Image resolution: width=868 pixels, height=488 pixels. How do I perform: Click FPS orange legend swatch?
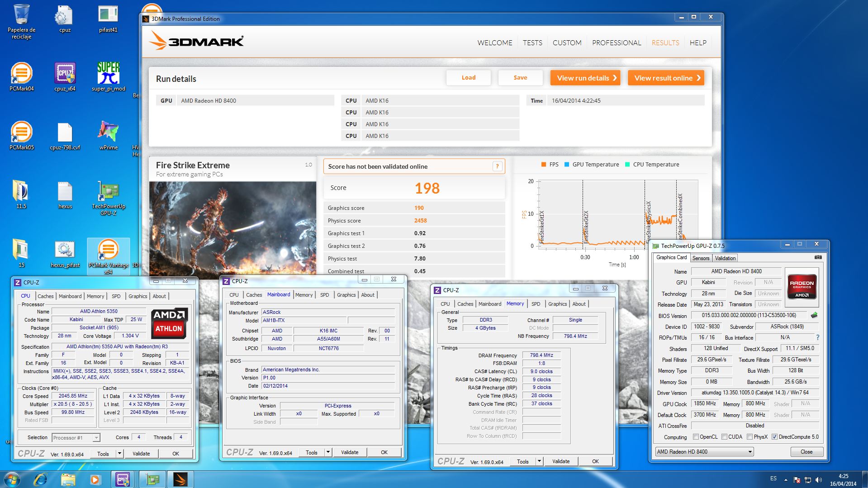coord(544,165)
